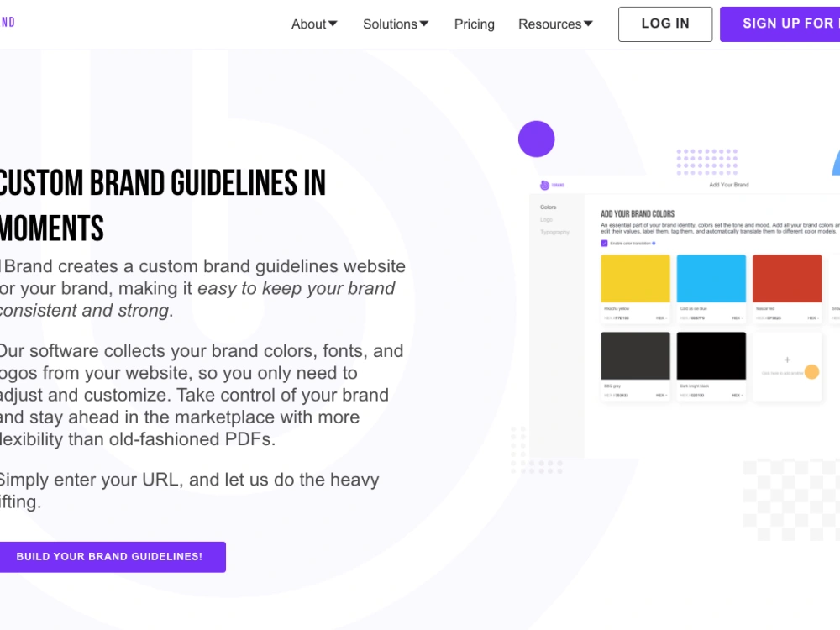This screenshot has width=840, height=630.
Task: Open the HEX dropdown under Cold as ice blue
Action: tap(738, 318)
